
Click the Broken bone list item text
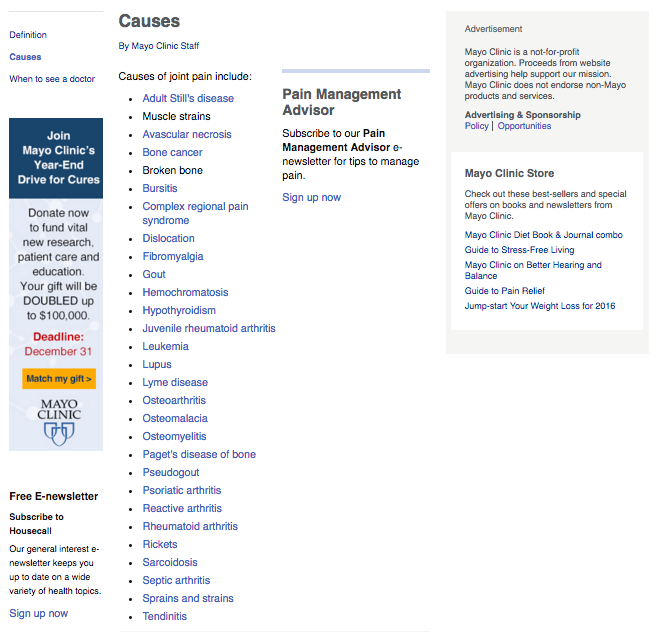pos(173,171)
